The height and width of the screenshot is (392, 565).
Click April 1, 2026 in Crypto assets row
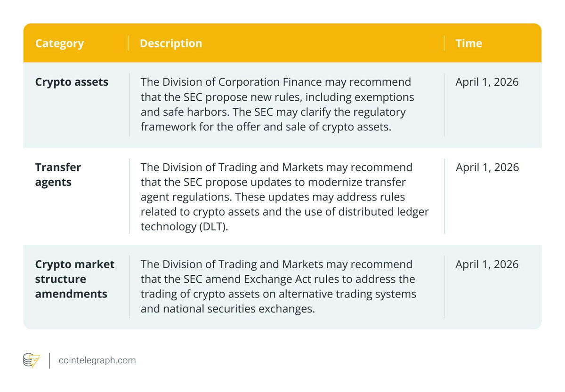[x=487, y=82]
